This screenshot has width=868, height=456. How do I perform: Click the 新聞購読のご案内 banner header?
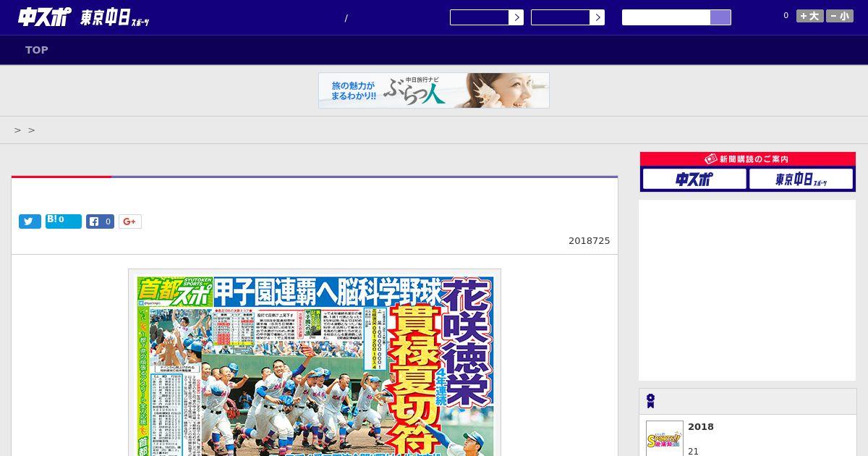coord(748,159)
